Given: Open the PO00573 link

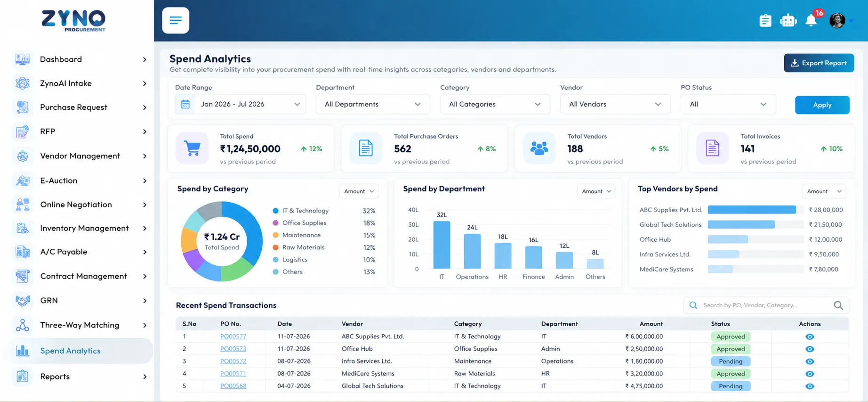Looking at the screenshot, I should pyautogui.click(x=233, y=349).
